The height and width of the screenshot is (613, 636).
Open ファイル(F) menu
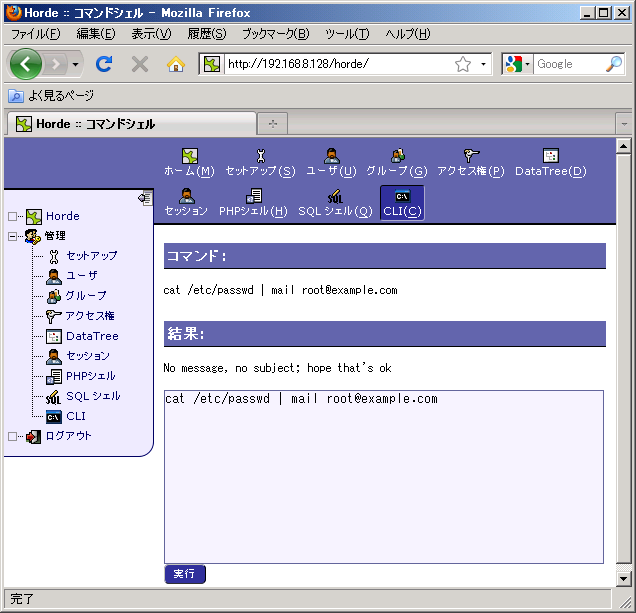[36, 34]
